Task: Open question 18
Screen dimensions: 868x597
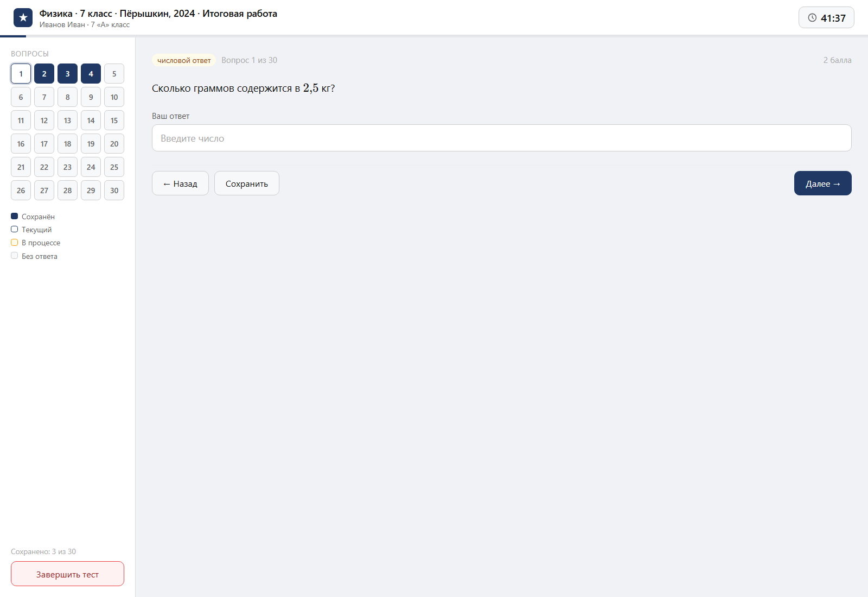Action: coord(67,144)
